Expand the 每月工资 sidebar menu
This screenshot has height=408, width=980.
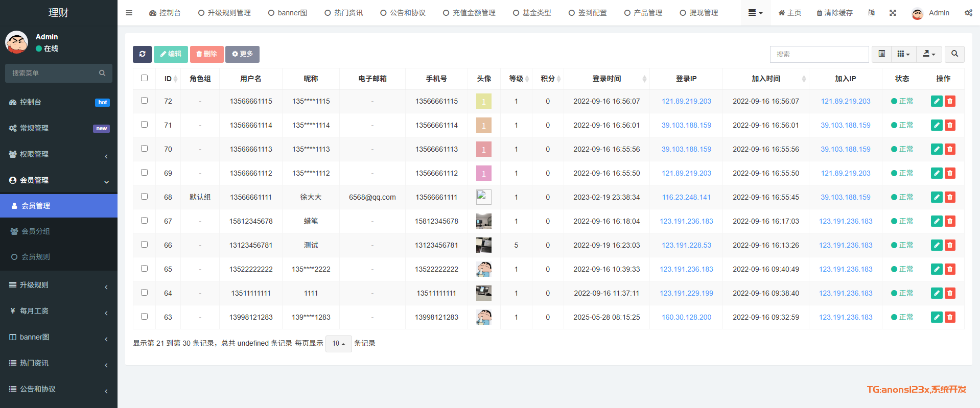point(59,311)
